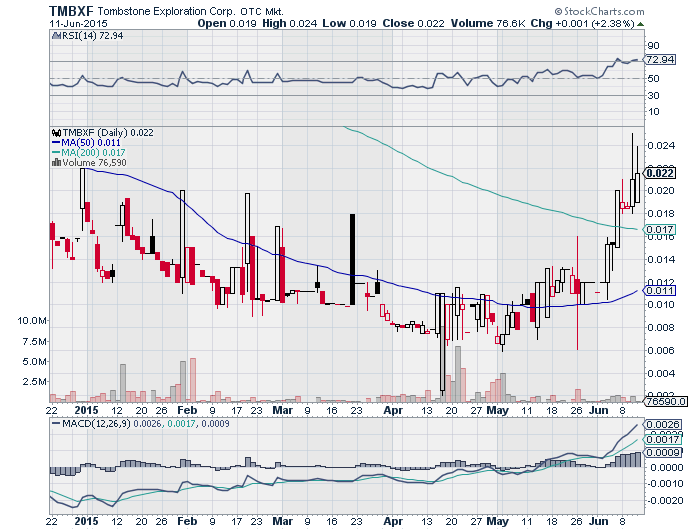
Task: Click the 0.008 price axis label
Action: [x=661, y=328]
